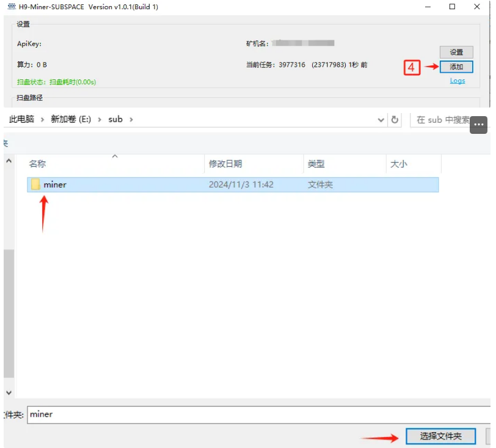
Task: Click the 选择文件夹 button
Action: point(440,436)
